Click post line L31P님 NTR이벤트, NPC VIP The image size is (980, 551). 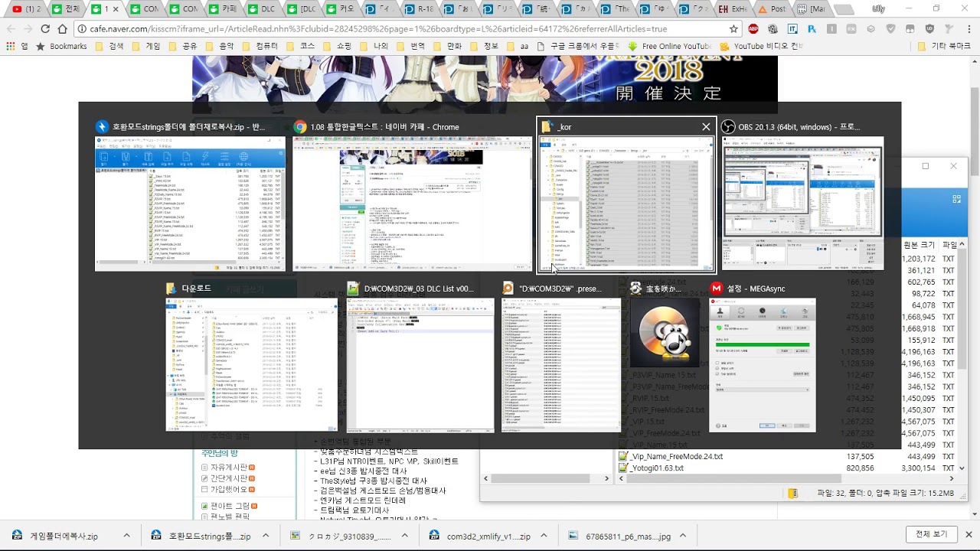(x=387, y=461)
